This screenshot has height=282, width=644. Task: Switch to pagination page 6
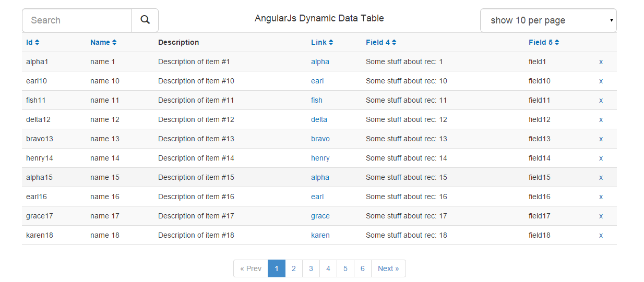(363, 268)
